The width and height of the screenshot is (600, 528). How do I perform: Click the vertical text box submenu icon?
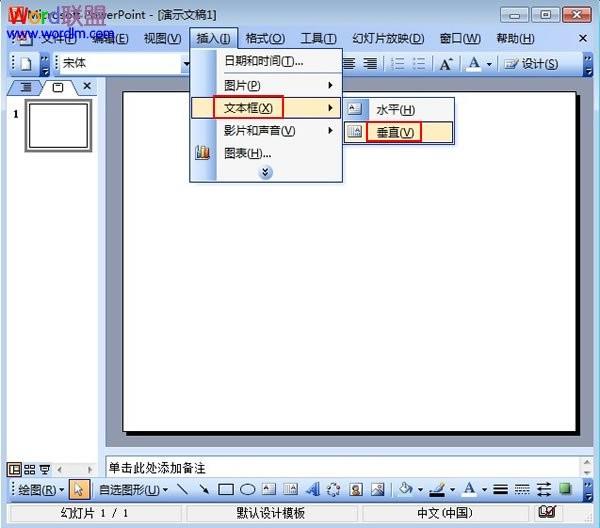pyautogui.click(x=355, y=132)
